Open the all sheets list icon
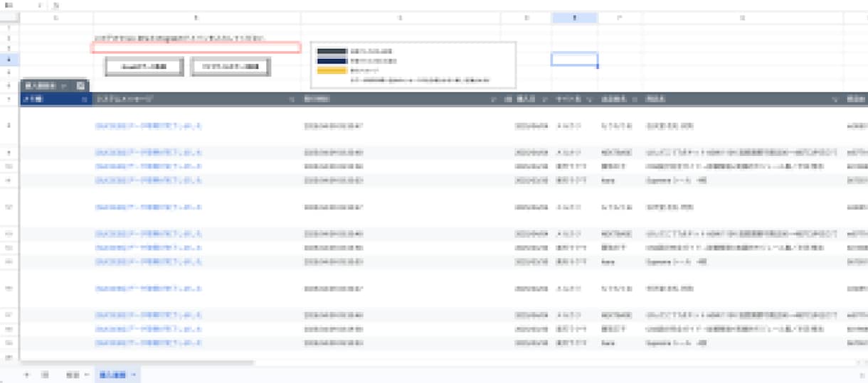 pos(45,374)
